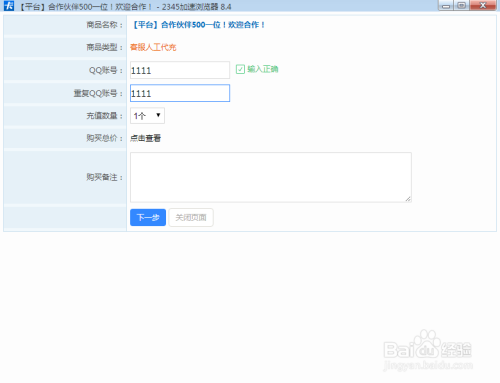Click 点击查看 to view total price
Screen dimensions: 500x383
tap(145, 138)
